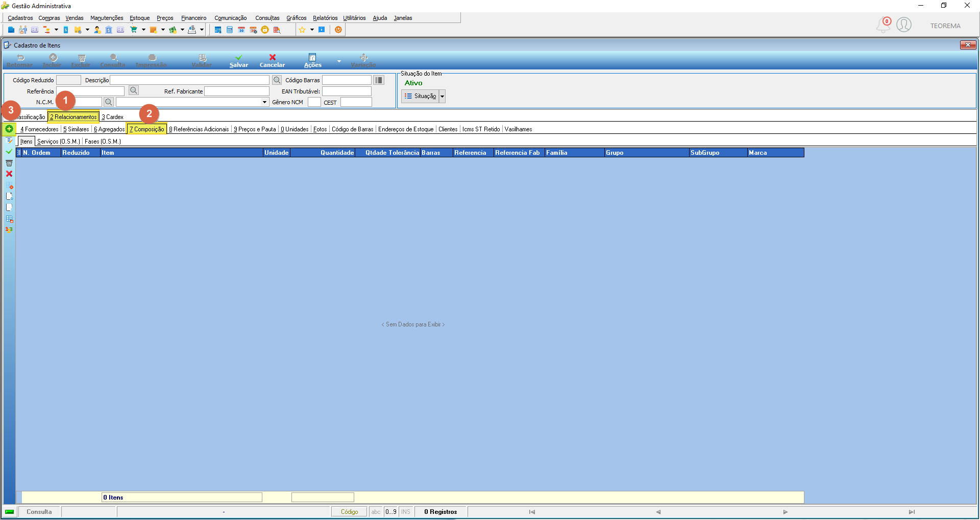Image resolution: width=980 pixels, height=520 pixels.
Task: Click the Ações button
Action: [312, 61]
